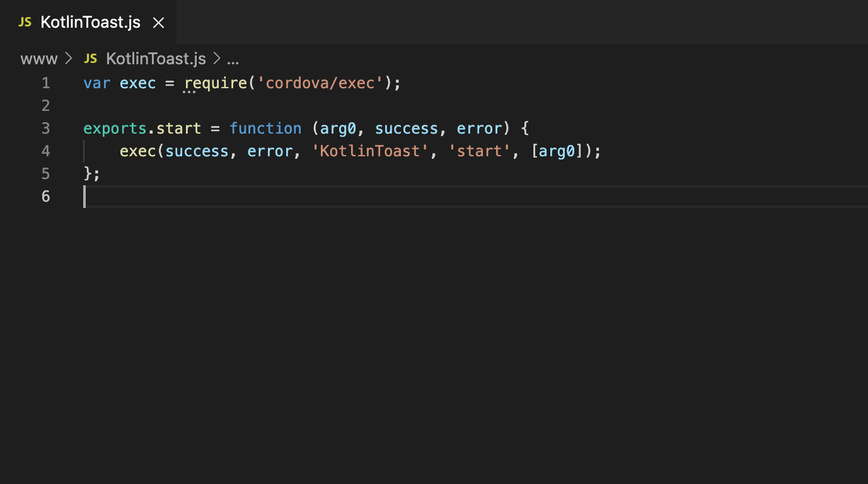Click the chevron after www in breadcrumb
Screen dimensions: 868x484
tap(69, 59)
